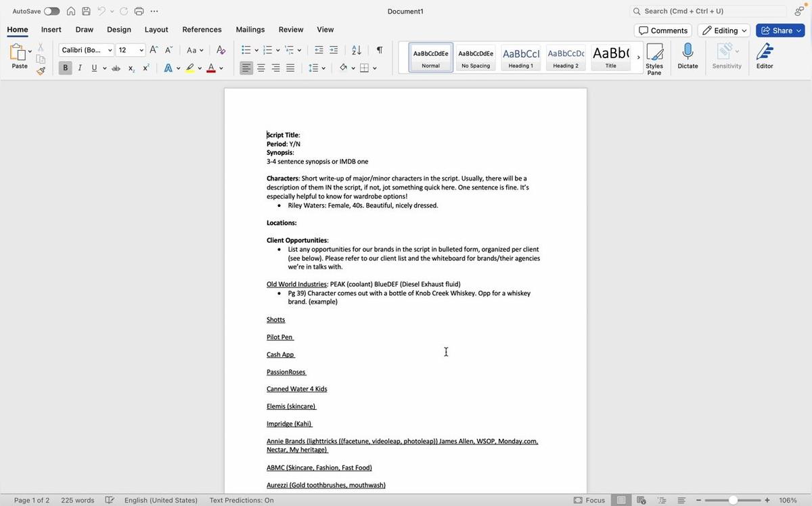Start a bulleted list
Image resolution: width=812 pixels, height=506 pixels.
point(246,50)
